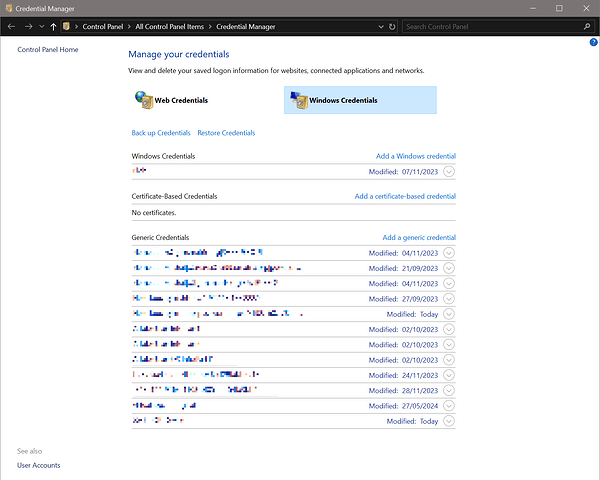Screen dimensions: 600x480
Task: Open the address bar history dropdown
Action: tap(381, 27)
